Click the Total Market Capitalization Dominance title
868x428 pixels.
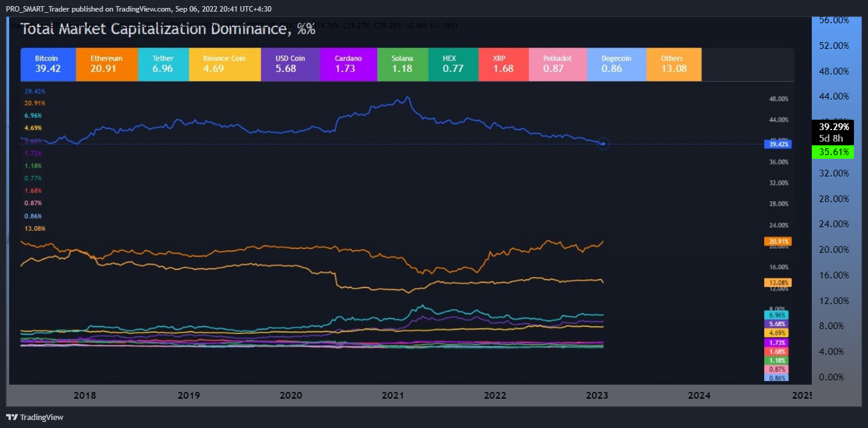point(168,29)
